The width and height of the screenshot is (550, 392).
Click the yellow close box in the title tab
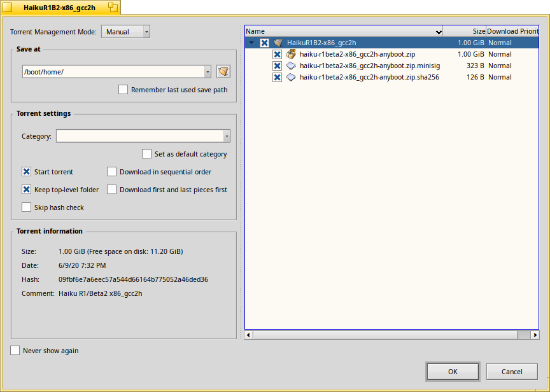point(8,8)
